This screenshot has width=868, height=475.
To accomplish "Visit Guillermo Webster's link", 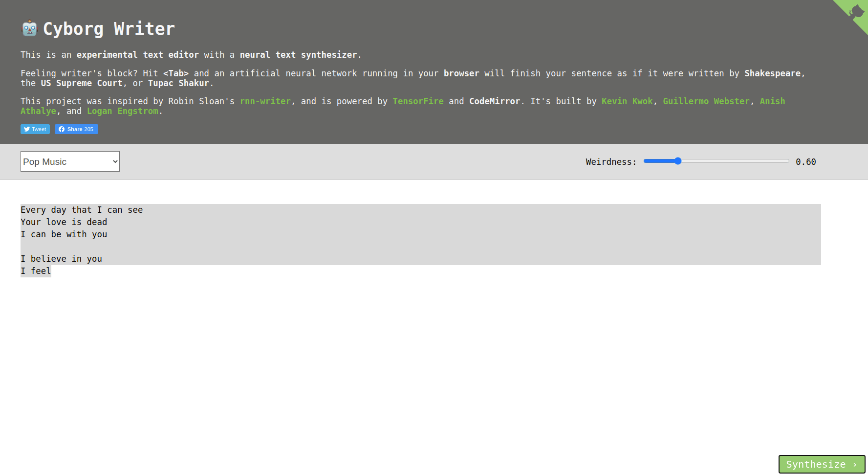I will coord(706,101).
